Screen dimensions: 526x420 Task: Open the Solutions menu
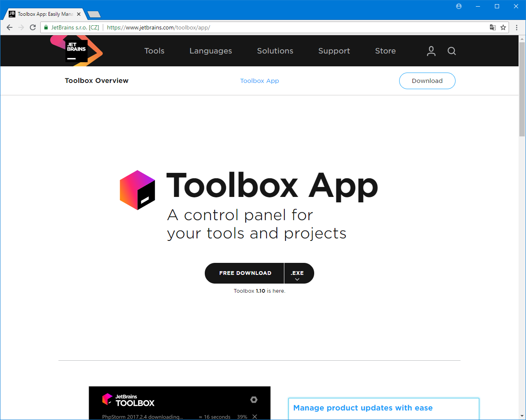275,51
